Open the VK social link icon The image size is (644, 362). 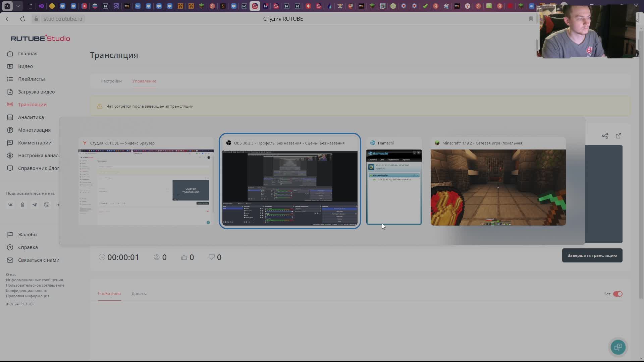(10, 205)
